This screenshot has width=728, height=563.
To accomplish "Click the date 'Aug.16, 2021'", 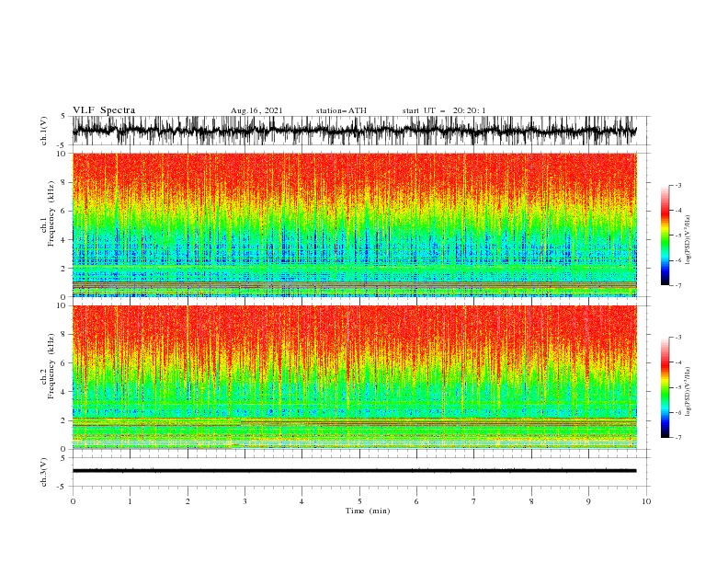I will (x=256, y=110).
